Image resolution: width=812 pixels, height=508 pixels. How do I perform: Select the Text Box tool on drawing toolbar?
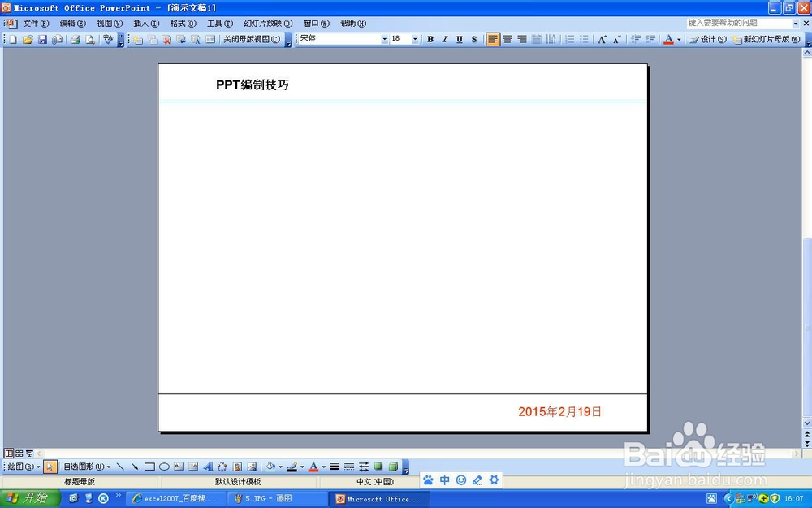[179, 467]
